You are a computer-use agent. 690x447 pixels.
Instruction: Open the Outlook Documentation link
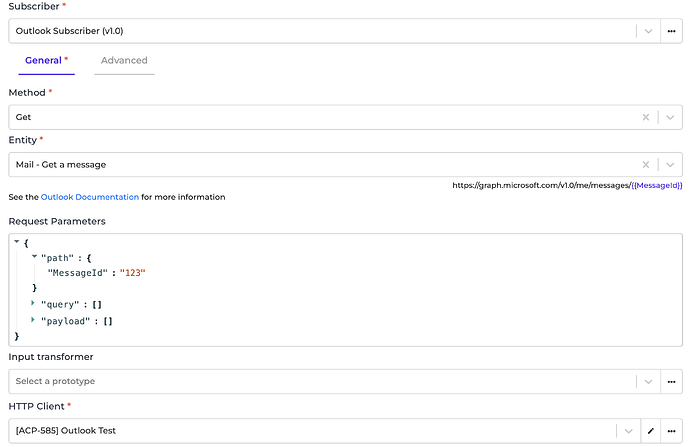click(x=90, y=197)
